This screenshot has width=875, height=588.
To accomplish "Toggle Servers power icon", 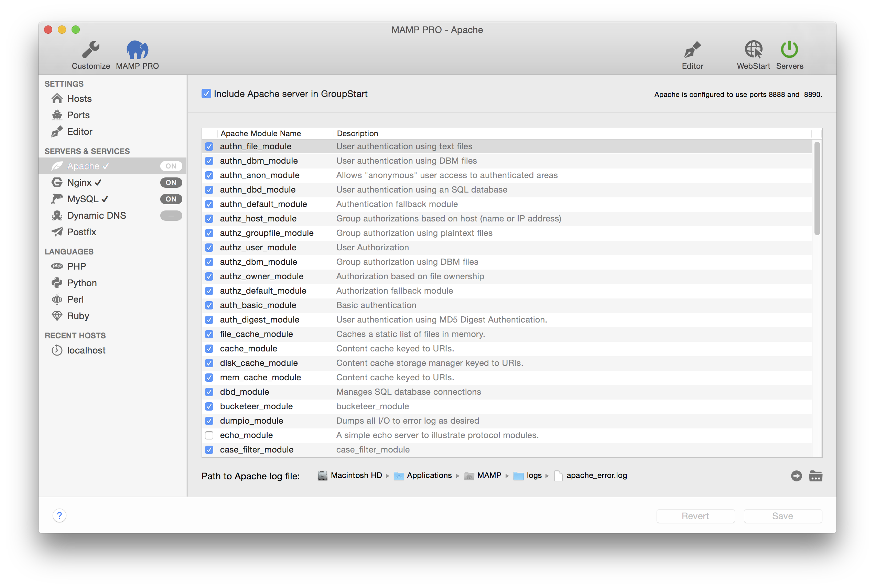I will pos(789,50).
